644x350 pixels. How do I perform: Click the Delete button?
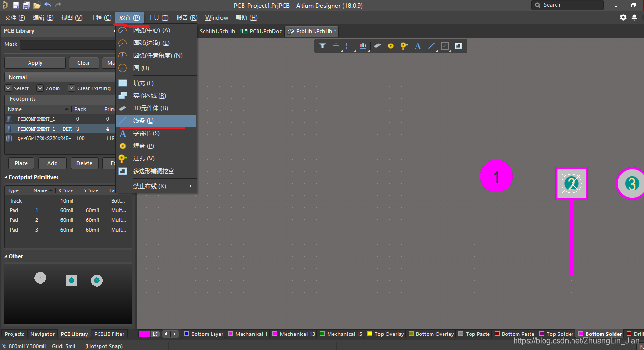coord(84,163)
